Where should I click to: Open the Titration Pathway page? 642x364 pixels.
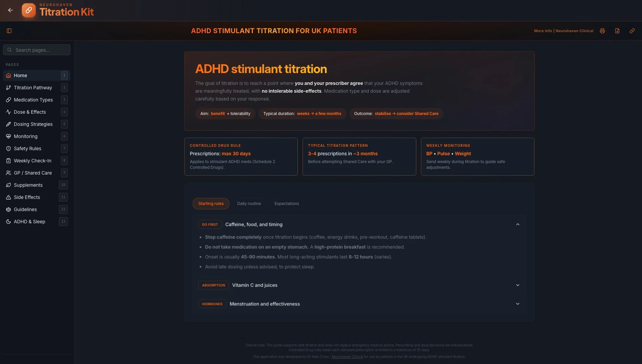37,88
